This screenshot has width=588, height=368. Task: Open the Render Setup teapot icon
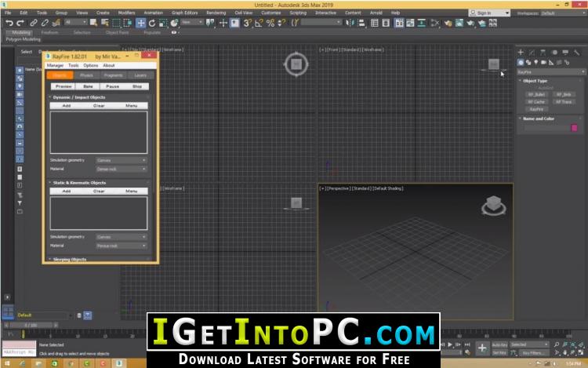[x=448, y=23]
